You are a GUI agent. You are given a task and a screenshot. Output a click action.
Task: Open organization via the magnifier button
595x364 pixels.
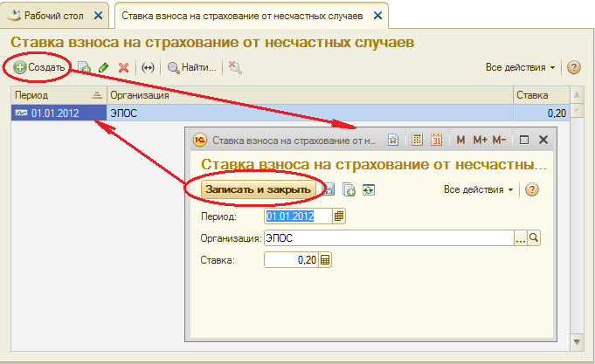click(x=534, y=238)
